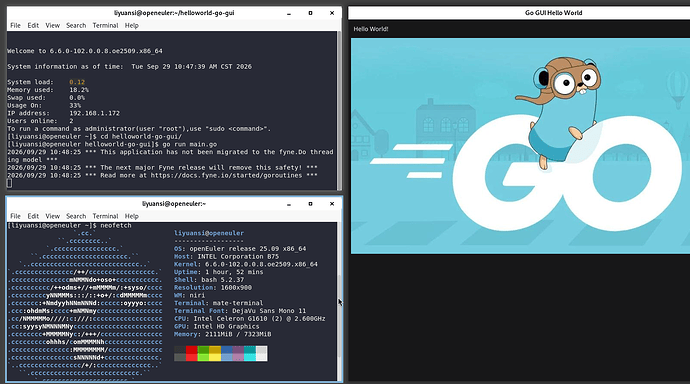Click the GPU Intel HD Graphics line
This screenshot has width=690, height=384.
(217, 326)
